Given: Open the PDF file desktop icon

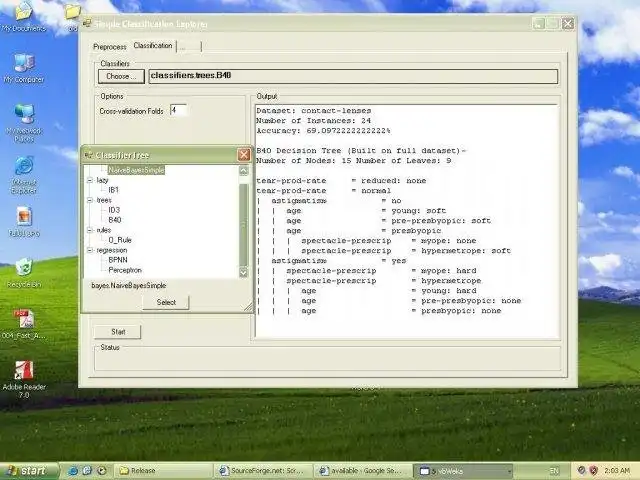Looking at the screenshot, I should tap(23, 324).
